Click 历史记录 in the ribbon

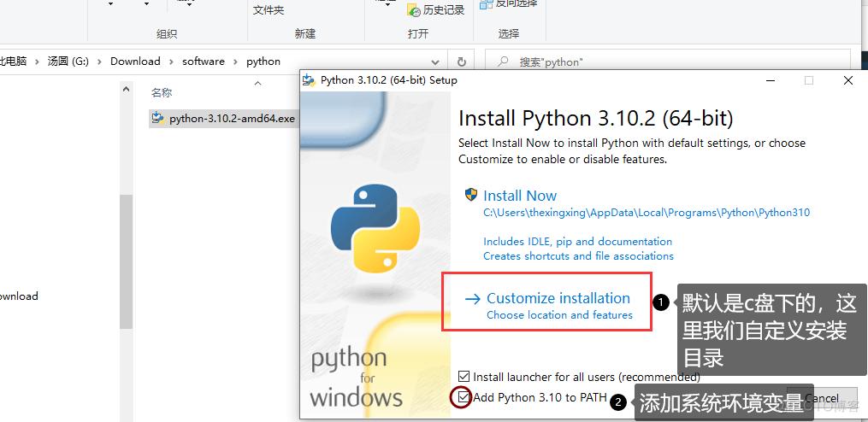point(435,9)
